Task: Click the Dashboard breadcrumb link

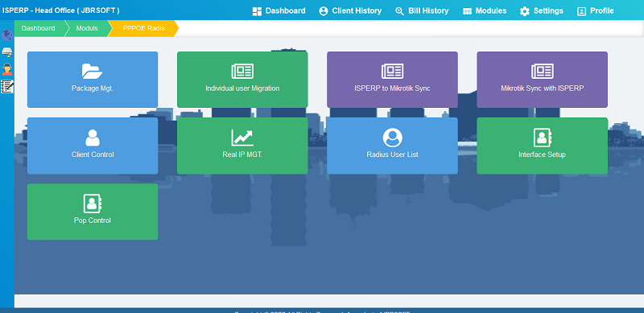Action: (38, 28)
